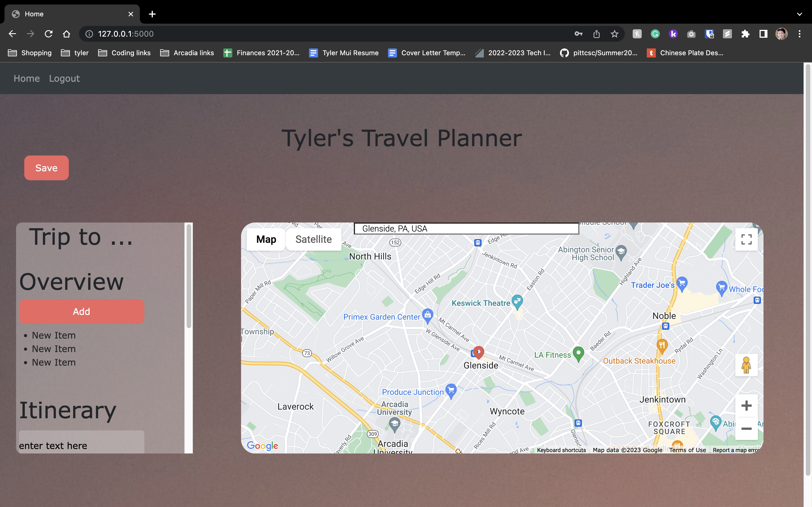This screenshot has height=507, width=812.
Task: Zoom in the map with plus
Action: click(746, 406)
